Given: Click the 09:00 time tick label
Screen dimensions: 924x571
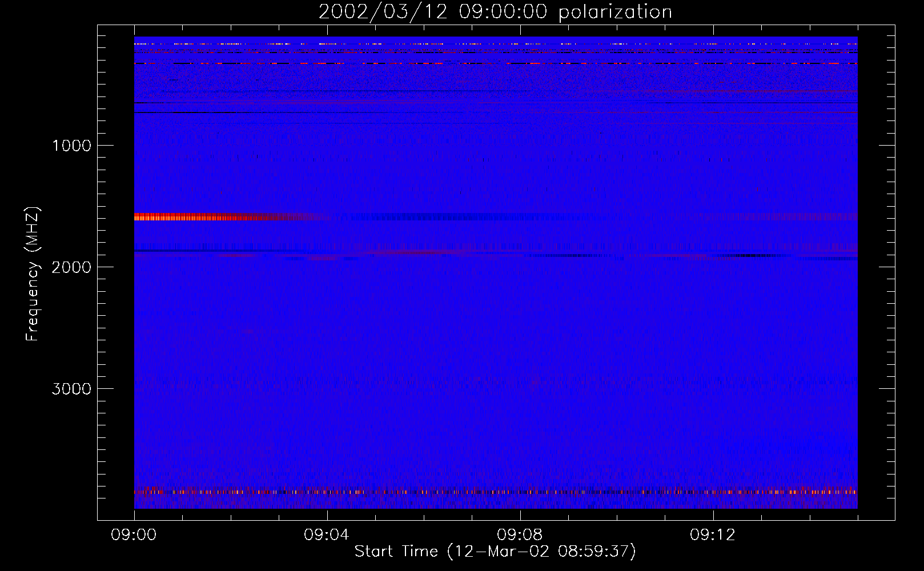Looking at the screenshot, I should coord(134,535).
